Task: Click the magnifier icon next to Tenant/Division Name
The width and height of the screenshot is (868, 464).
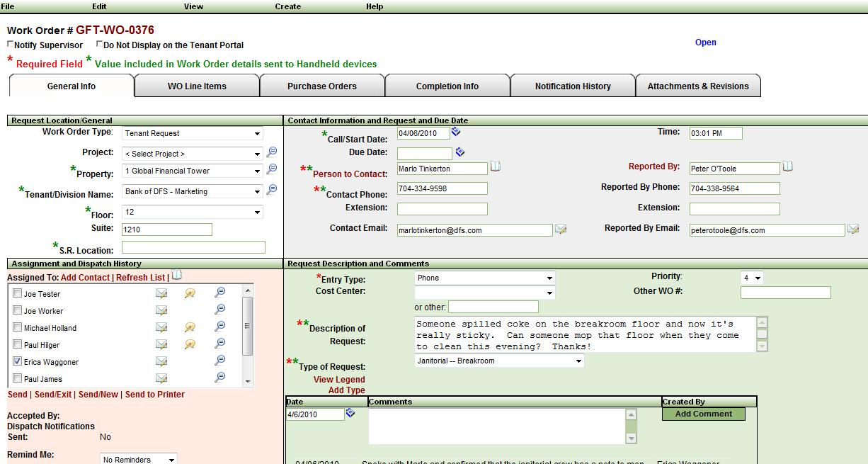Action: (x=272, y=190)
